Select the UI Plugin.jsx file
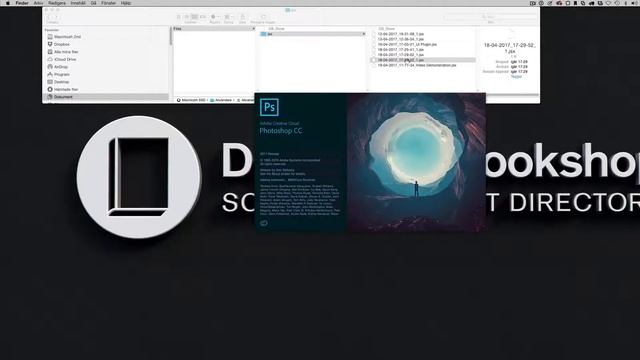The image size is (640, 360). (407, 44)
